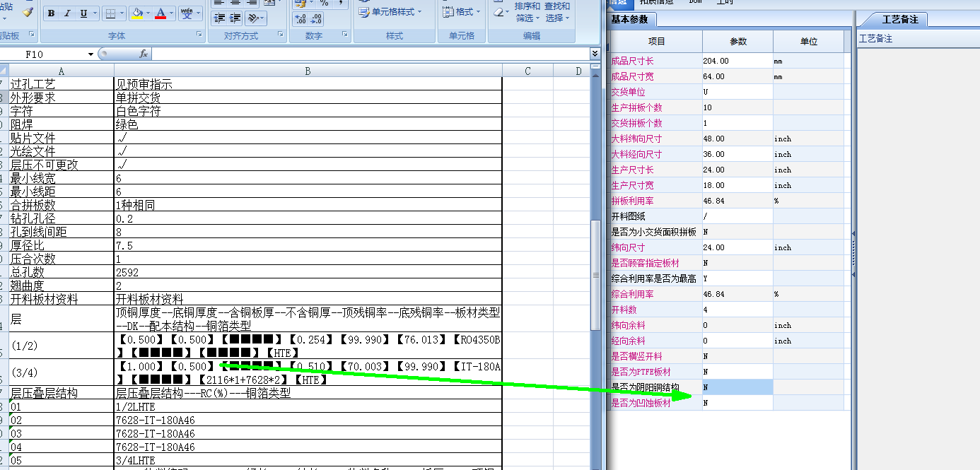This screenshot has height=470, width=980.
Task: Select cell with value 2592
Action: click(x=308, y=272)
